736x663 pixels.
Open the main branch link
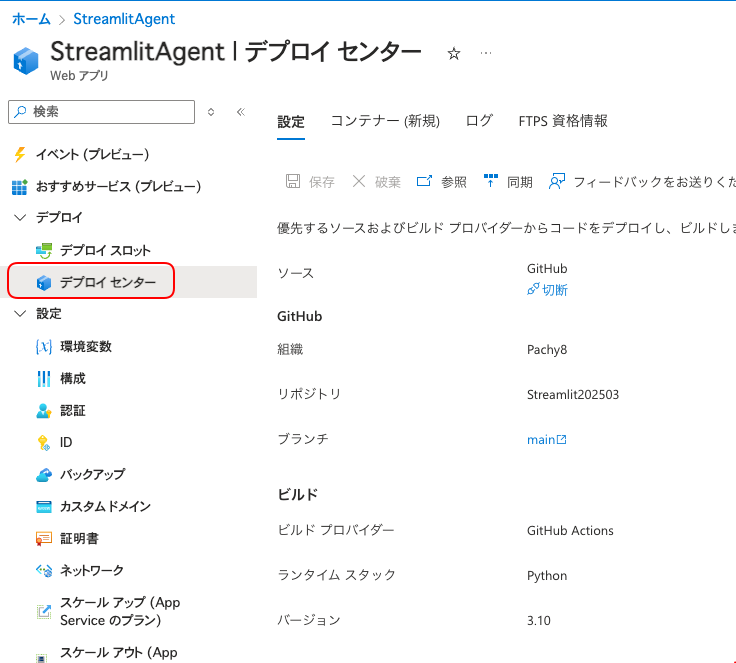(x=541, y=440)
